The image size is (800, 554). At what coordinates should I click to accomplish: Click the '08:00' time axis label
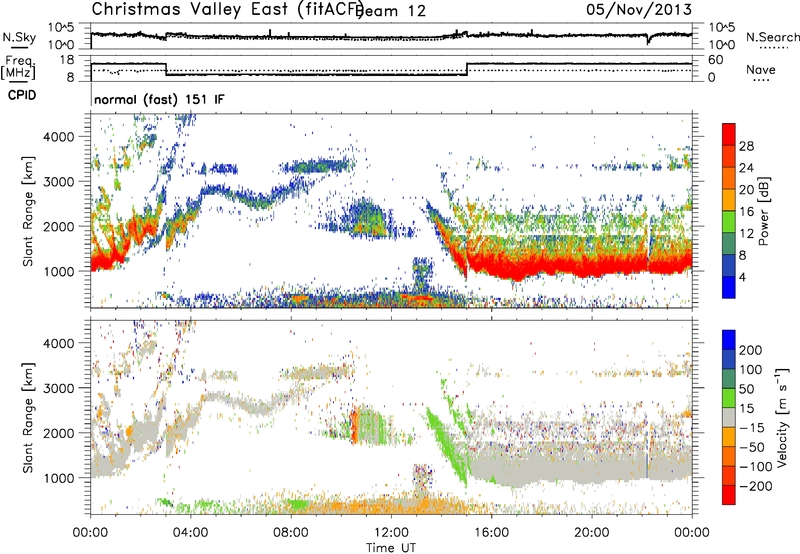pyautogui.click(x=291, y=533)
